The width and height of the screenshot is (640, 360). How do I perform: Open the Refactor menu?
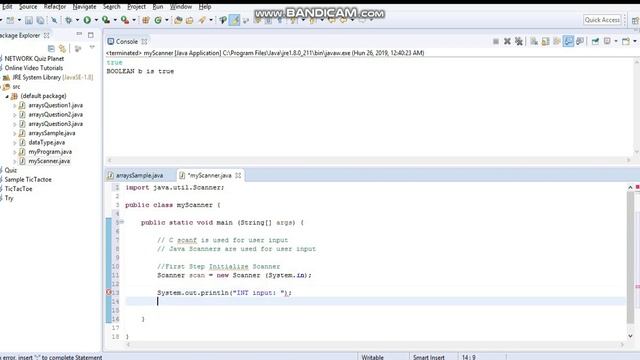click(55, 7)
